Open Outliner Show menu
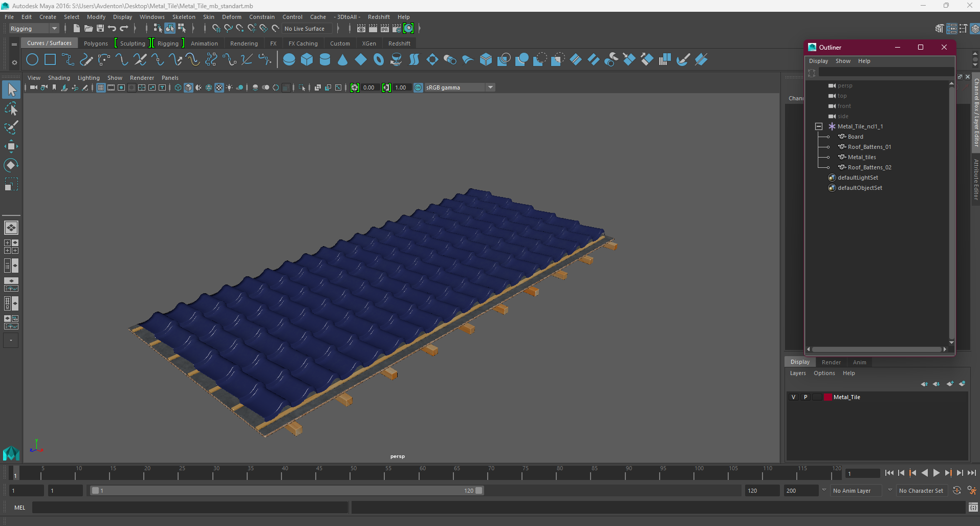The width and height of the screenshot is (980, 526). (x=843, y=61)
